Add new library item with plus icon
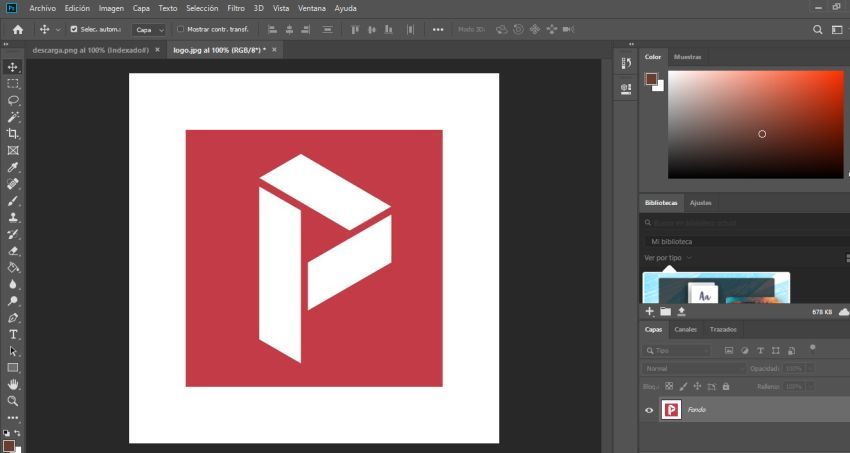This screenshot has width=850, height=453. (649, 312)
